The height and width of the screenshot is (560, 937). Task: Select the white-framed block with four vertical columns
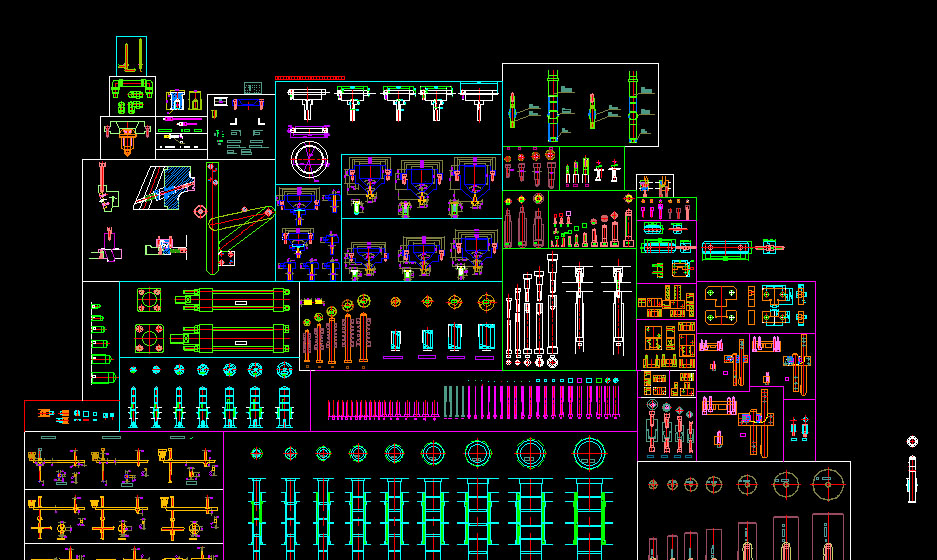(x=580, y=105)
